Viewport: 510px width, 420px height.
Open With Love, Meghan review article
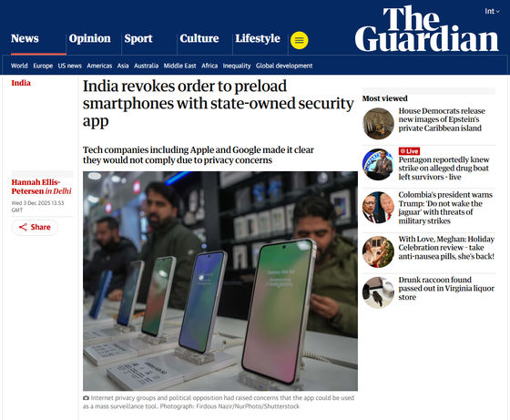click(x=446, y=248)
